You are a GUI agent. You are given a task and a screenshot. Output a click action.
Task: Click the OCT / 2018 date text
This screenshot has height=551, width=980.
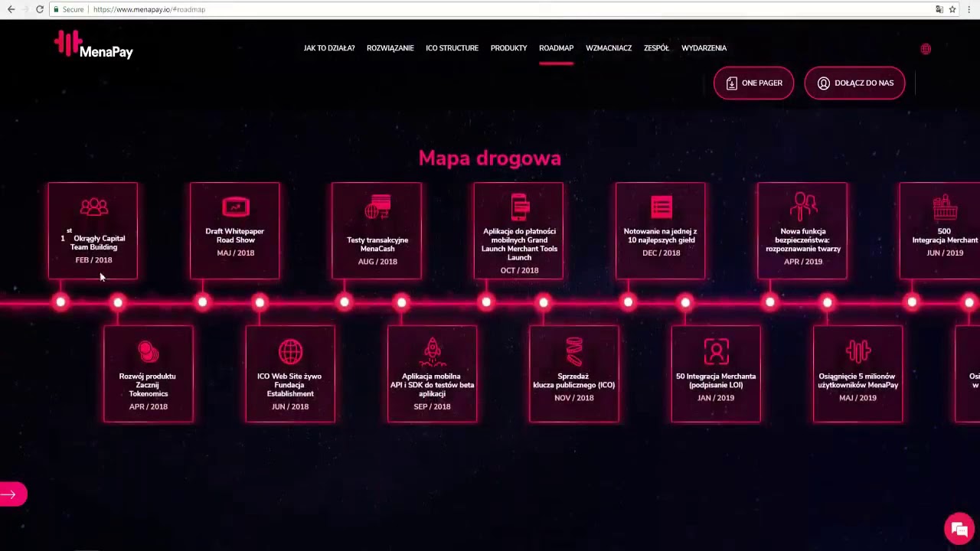pos(520,270)
